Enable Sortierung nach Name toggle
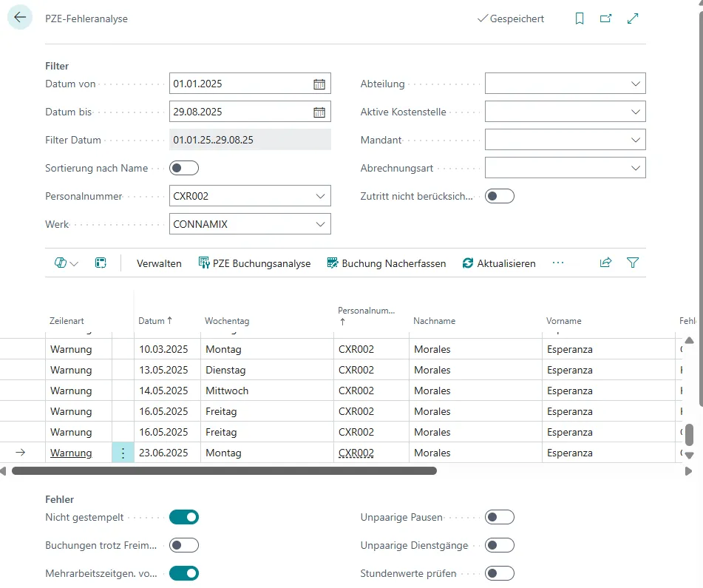 [x=184, y=168]
